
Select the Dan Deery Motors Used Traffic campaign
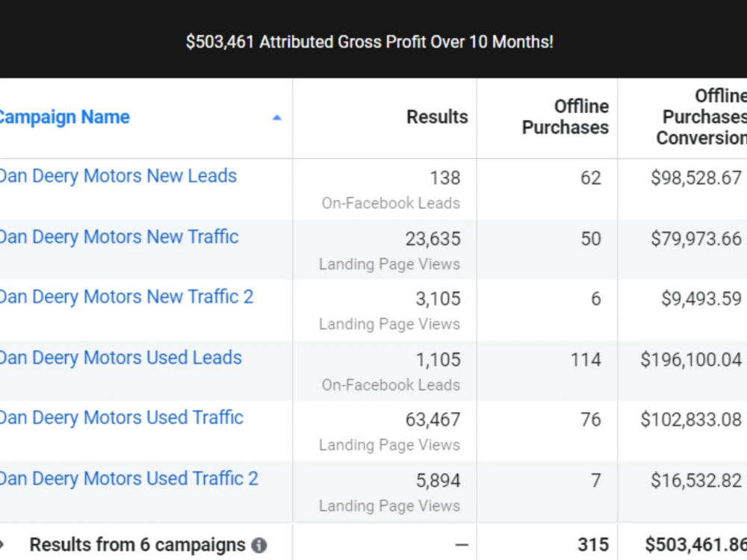click(122, 418)
